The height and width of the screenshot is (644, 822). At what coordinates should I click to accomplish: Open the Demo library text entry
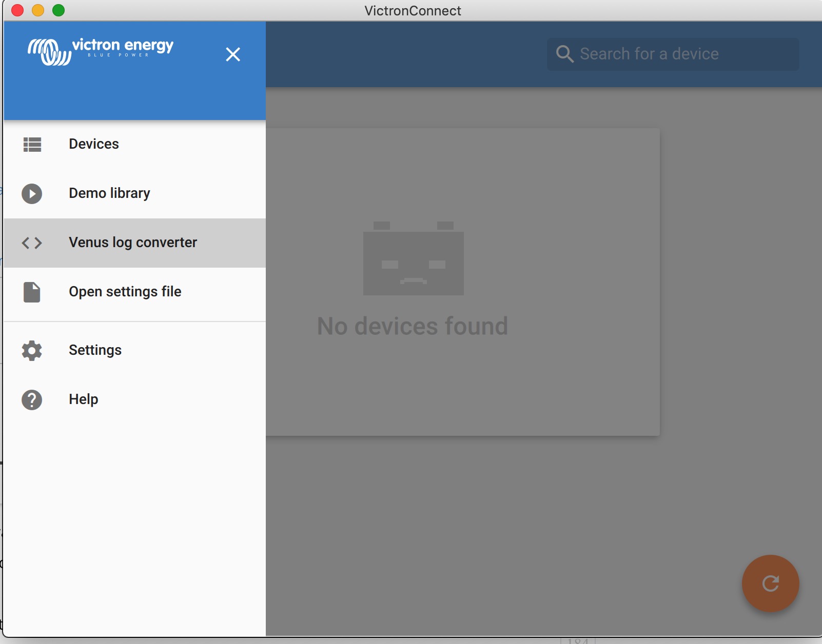109,193
